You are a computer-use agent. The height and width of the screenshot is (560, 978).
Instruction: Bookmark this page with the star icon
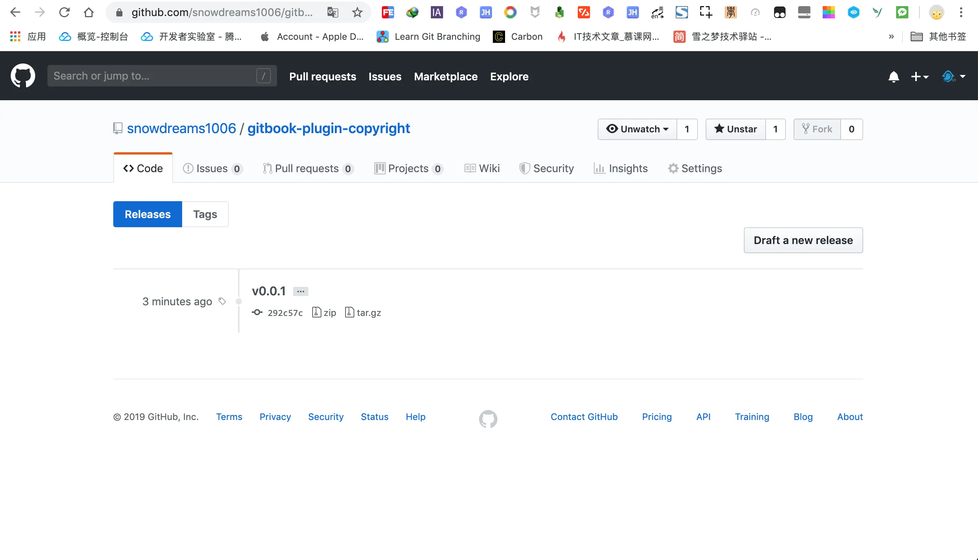tap(357, 12)
